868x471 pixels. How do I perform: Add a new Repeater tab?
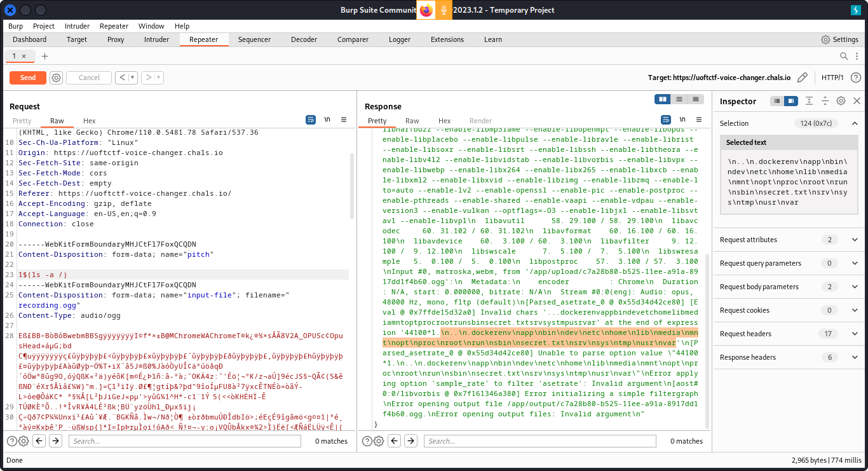[44, 56]
